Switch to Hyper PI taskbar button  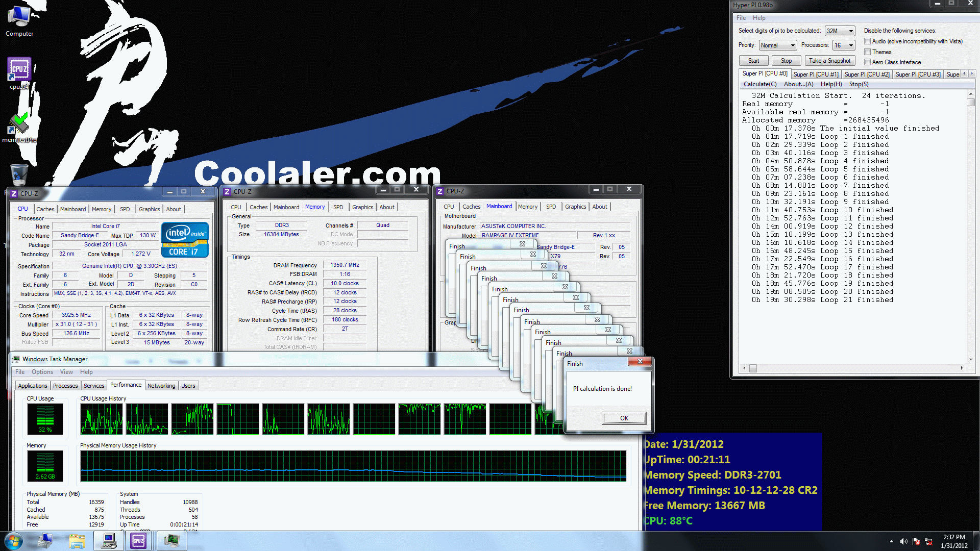click(108, 541)
